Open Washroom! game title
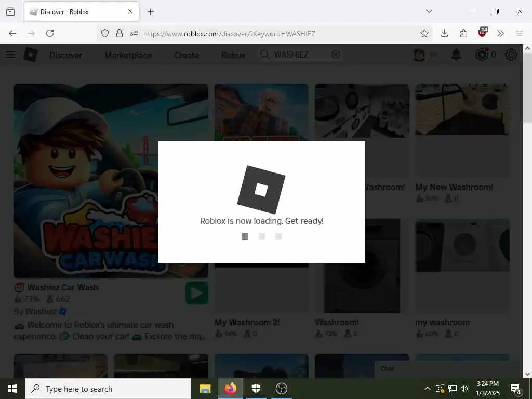Screen dimensions: 532x399 pyautogui.click(x=337, y=322)
